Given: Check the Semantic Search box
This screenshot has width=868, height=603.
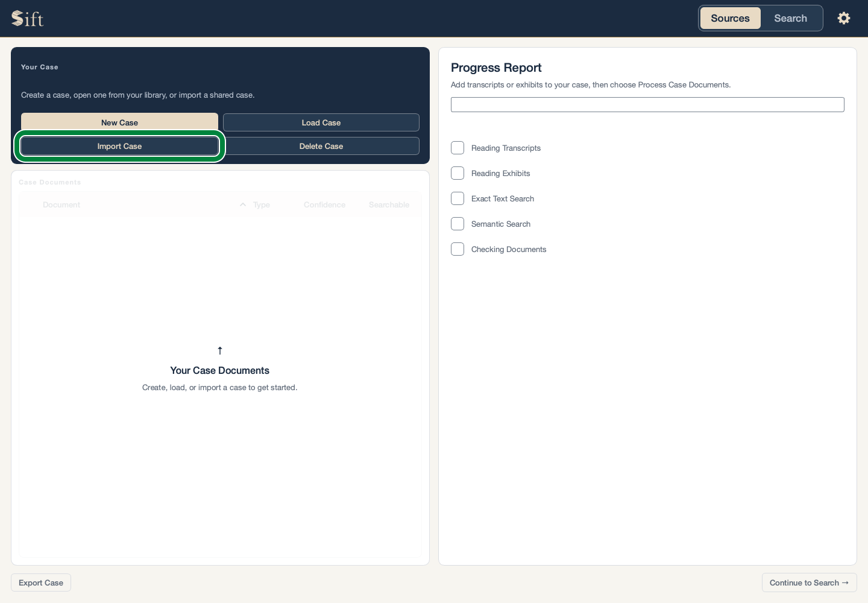Looking at the screenshot, I should tap(458, 224).
